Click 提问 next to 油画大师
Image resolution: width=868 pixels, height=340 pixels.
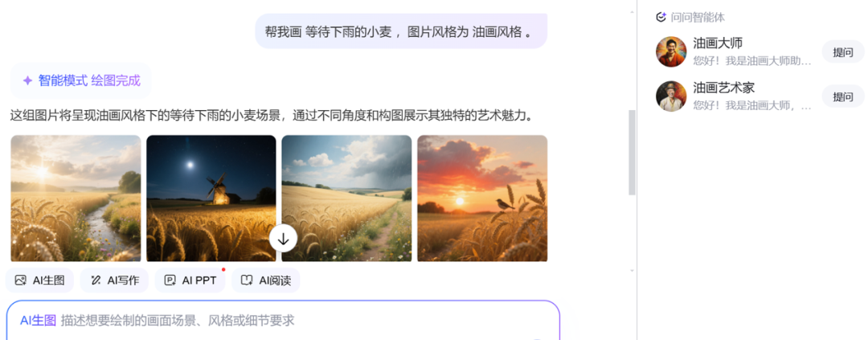coord(842,52)
